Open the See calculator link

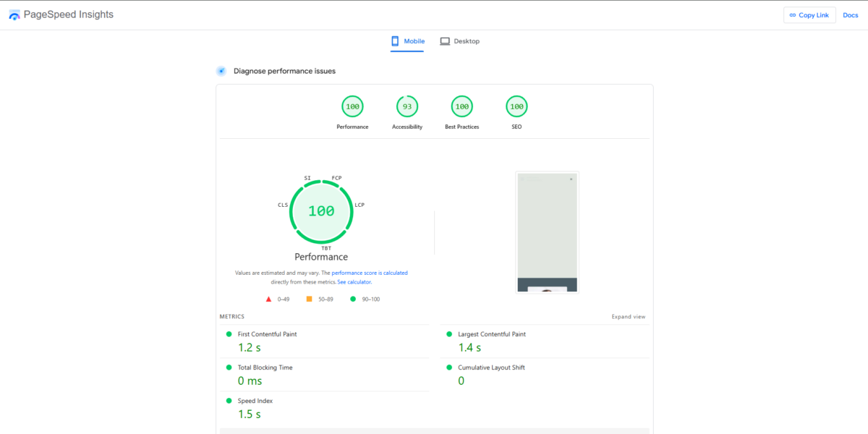354,282
